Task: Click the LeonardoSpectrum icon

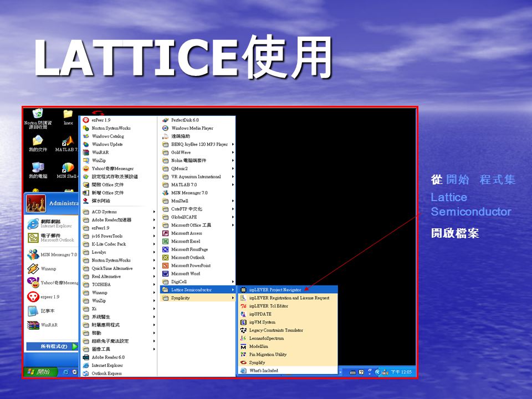Action: pyautogui.click(x=243, y=338)
